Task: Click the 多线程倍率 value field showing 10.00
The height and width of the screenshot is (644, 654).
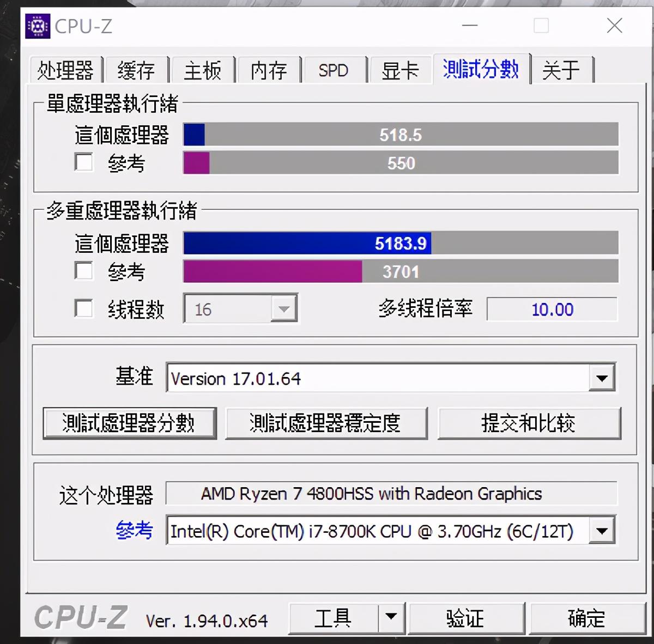Action: pyautogui.click(x=552, y=309)
